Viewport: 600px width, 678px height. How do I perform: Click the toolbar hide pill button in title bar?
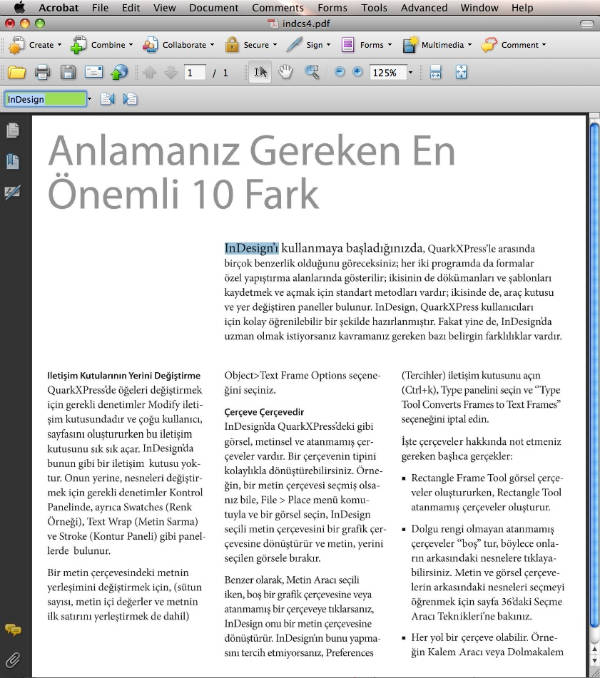(x=586, y=24)
